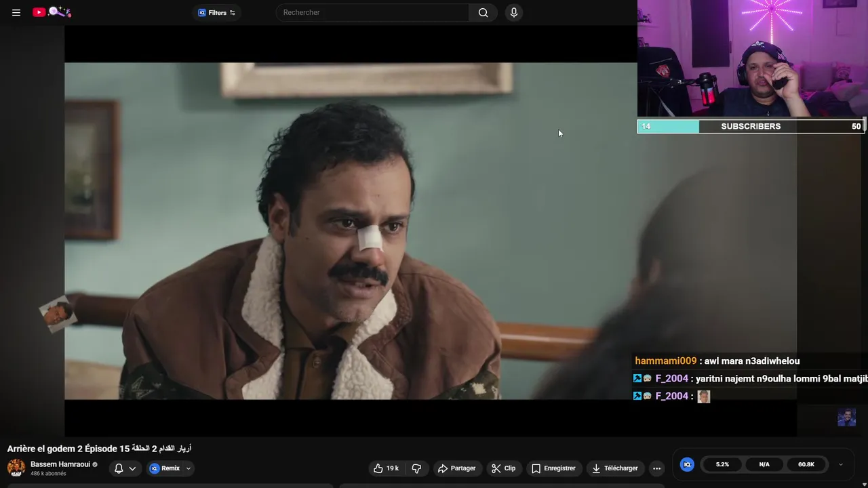Expand the vidIQ stats panel chevron
The image size is (868, 488).
(841, 464)
